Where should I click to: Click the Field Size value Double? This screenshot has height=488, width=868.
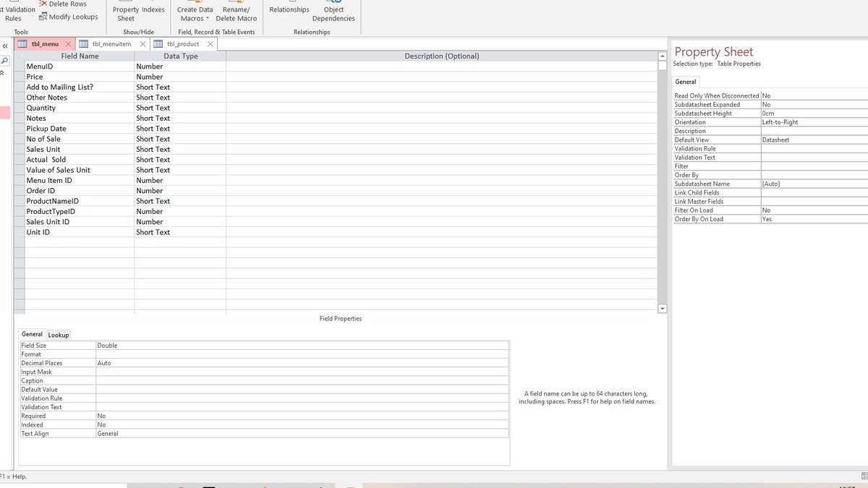point(302,346)
